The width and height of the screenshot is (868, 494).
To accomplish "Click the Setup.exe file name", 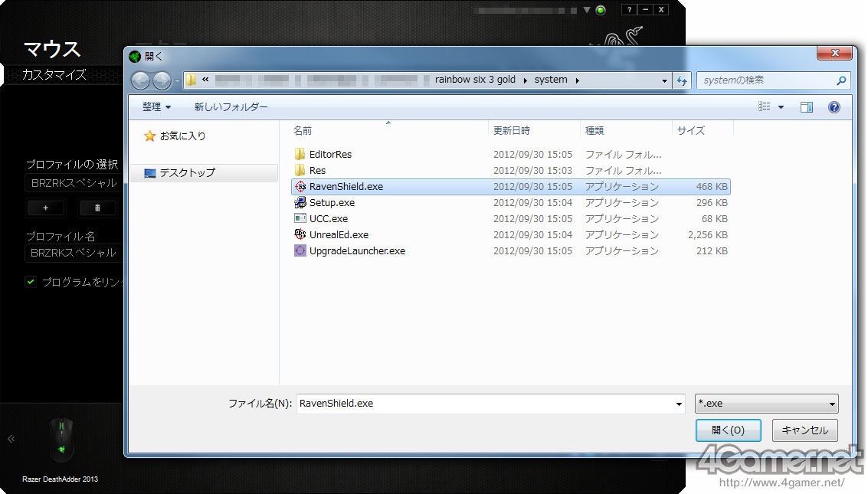I will pyautogui.click(x=332, y=202).
